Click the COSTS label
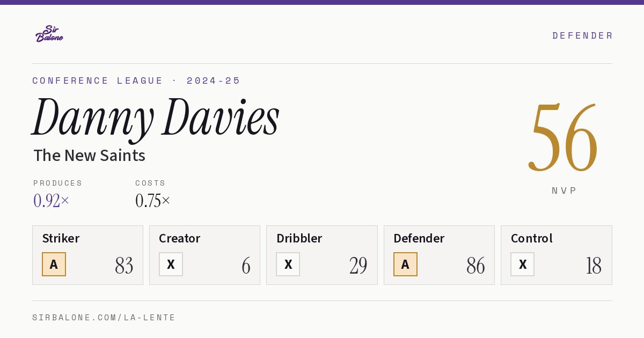 [x=151, y=183]
